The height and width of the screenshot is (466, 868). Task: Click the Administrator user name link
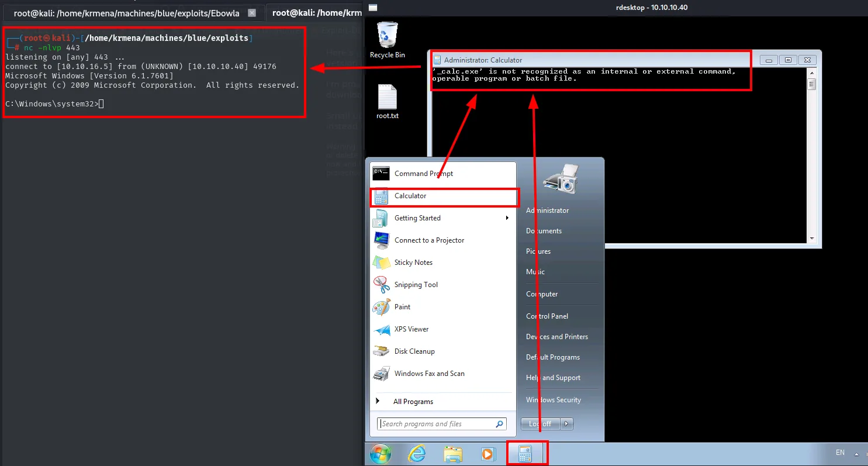pos(547,210)
